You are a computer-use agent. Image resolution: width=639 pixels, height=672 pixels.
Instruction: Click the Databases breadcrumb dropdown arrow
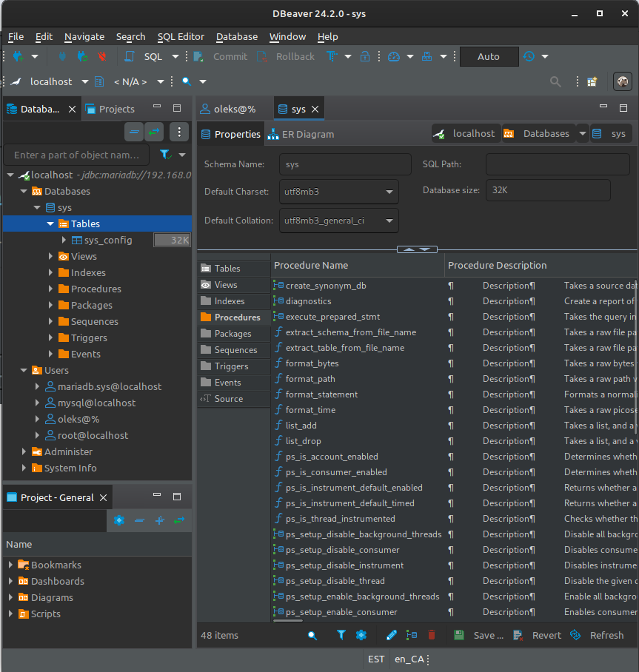point(583,134)
